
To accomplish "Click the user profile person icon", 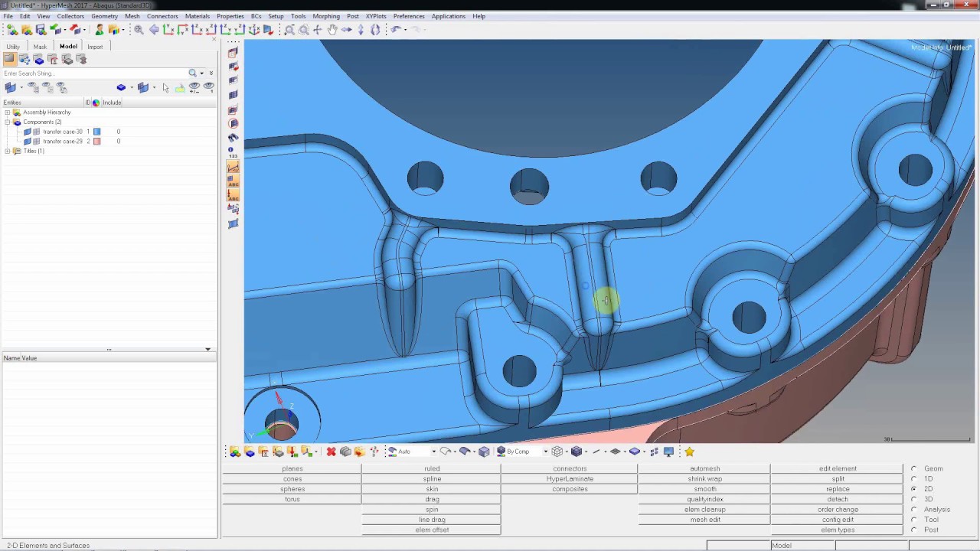I will tap(100, 30).
